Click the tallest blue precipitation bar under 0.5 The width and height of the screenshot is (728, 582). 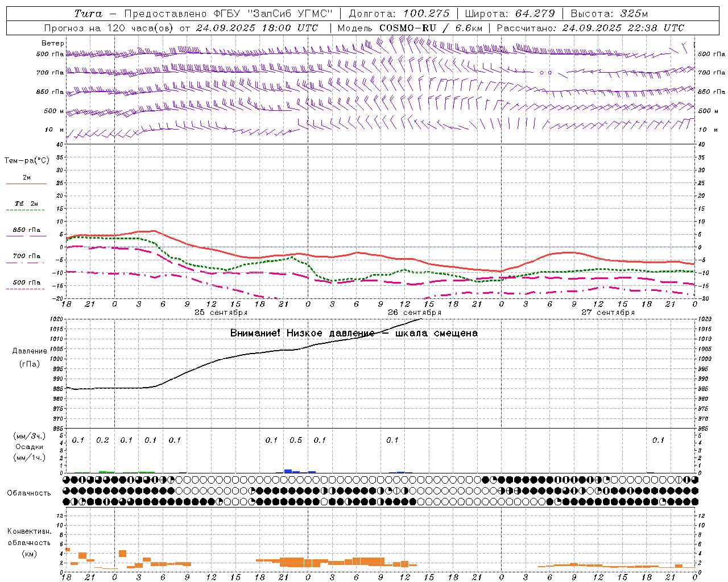[288, 471]
